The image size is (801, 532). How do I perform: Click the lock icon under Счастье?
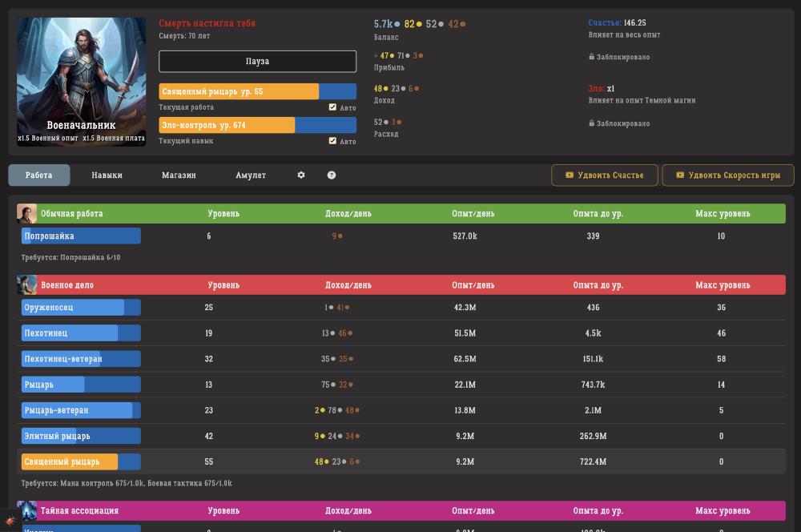click(592, 57)
